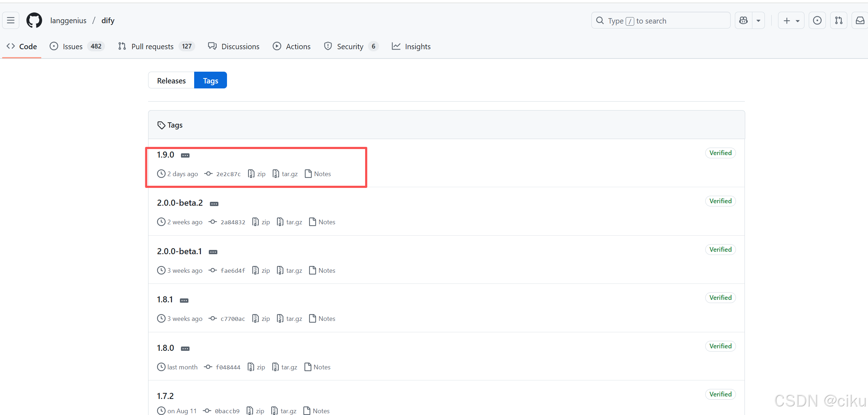Expand the ellipsis next to 1.9.0
Viewport: 868px width, 415px height.
click(185, 155)
